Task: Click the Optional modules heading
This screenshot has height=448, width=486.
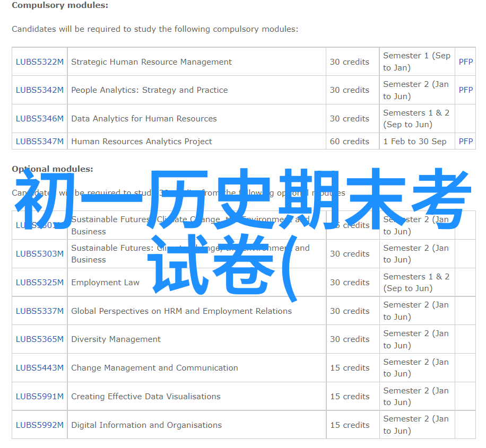Action: pyautogui.click(x=53, y=169)
